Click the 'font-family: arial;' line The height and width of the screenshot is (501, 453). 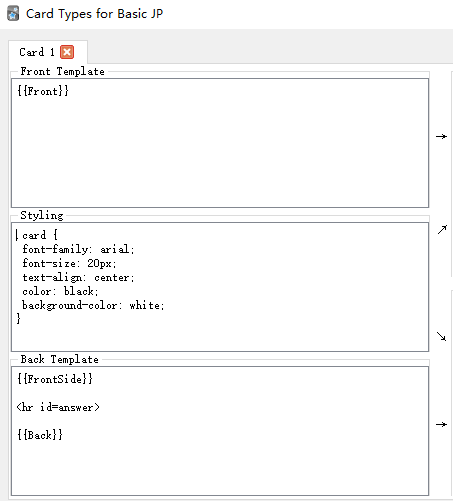pyautogui.click(x=78, y=249)
